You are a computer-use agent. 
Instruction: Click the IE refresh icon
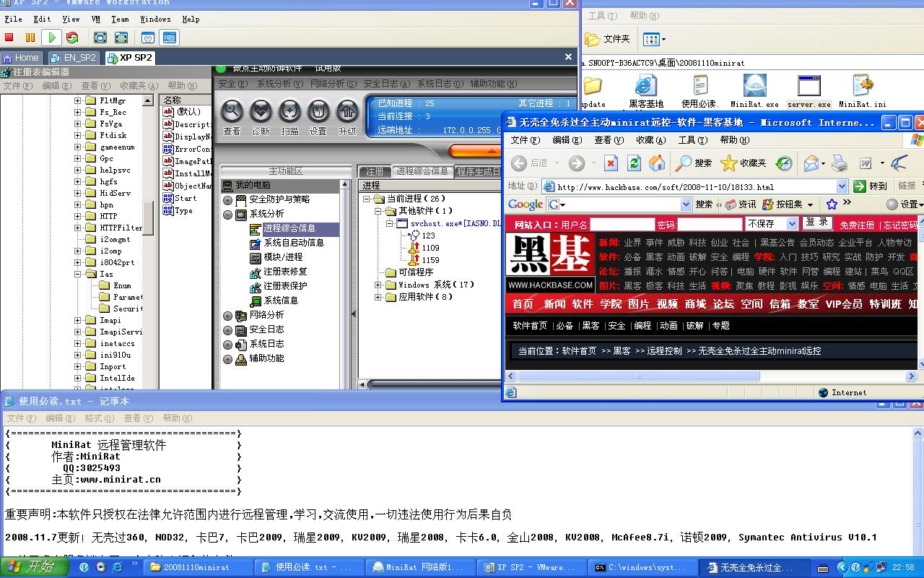(x=634, y=163)
